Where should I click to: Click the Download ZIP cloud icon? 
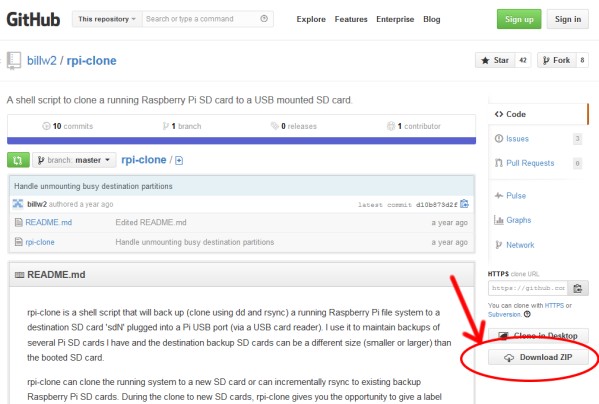(x=509, y=358)
